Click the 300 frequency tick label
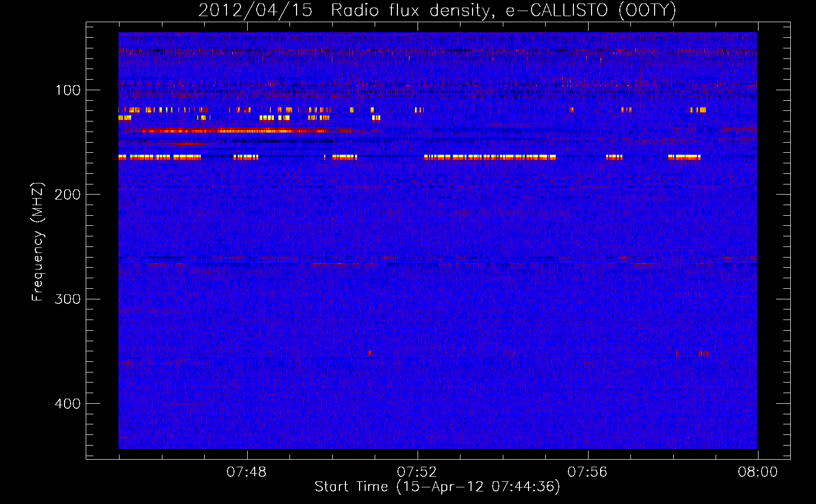This screenshot has height=504, width=816. pos(68,299)
